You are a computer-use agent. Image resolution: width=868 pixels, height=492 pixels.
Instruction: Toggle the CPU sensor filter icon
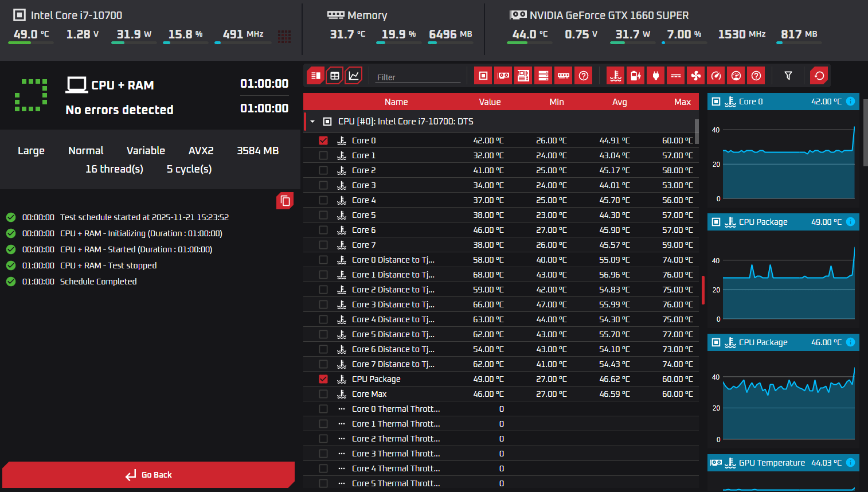pos(483,76)
